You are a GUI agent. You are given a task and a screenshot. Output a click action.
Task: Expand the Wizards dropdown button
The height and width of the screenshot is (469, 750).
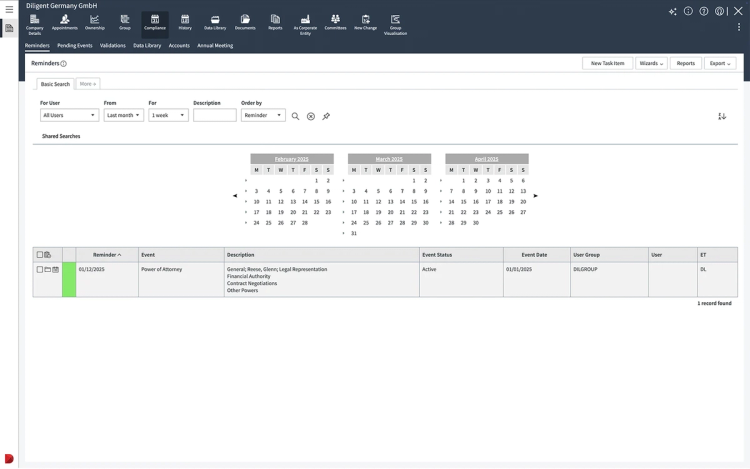(651, 63)
